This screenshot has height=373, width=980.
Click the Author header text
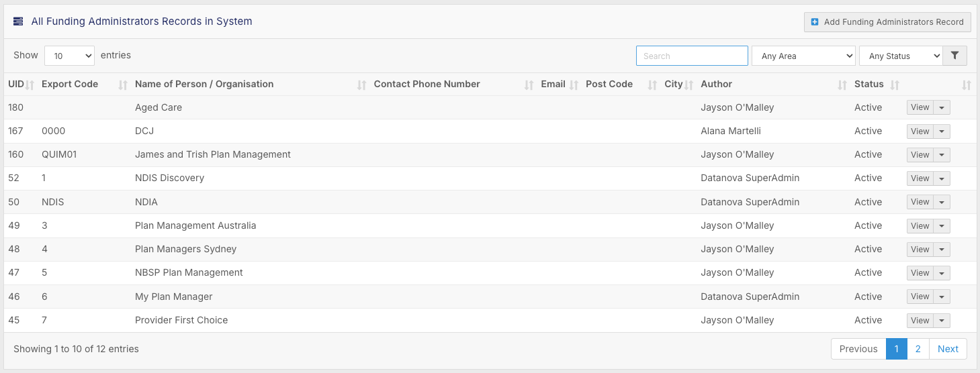click(x=716, y=84)
